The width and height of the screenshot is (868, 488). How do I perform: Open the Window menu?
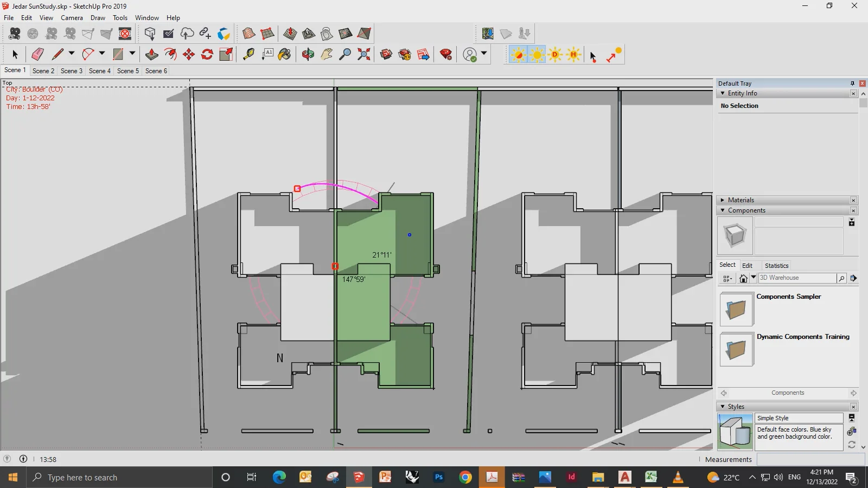[x=146, y=17]
